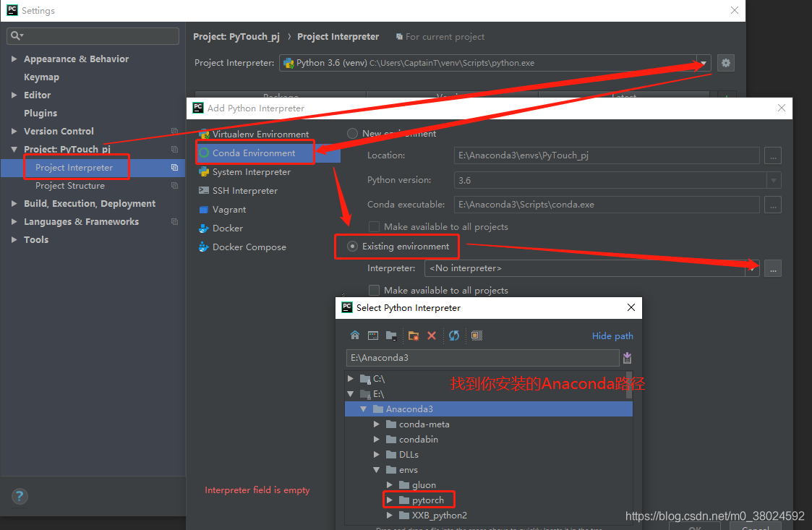Click the Conda executable path field
Viewport: 812px width, 530px height.
coord(607,205)
